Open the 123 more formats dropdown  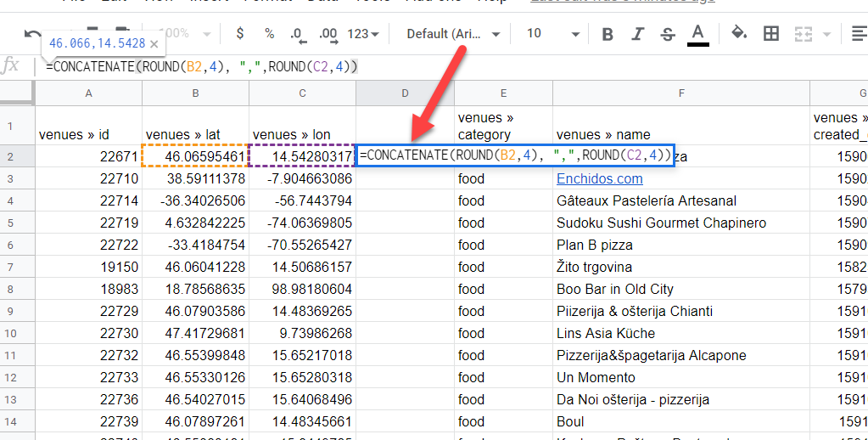pyautogui.click(x=362, y=34)
